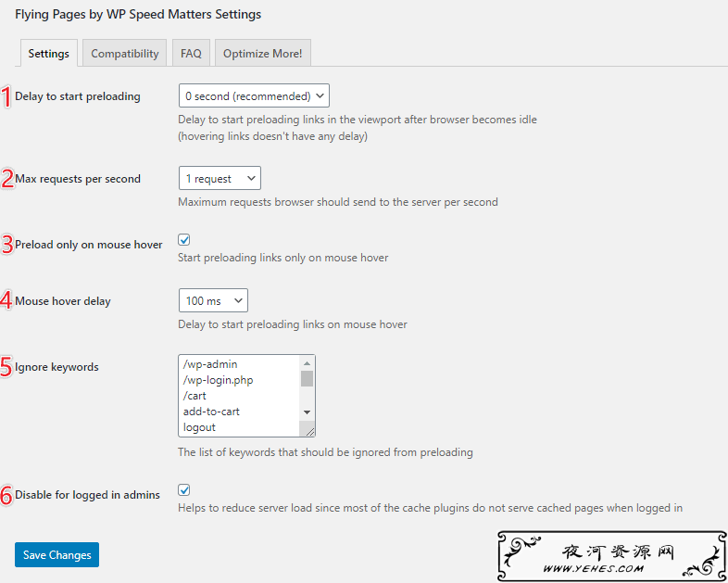Open Delay to start preloading dropdown
This screenshot has width=728, height=583.
click(x=254, y=95)
